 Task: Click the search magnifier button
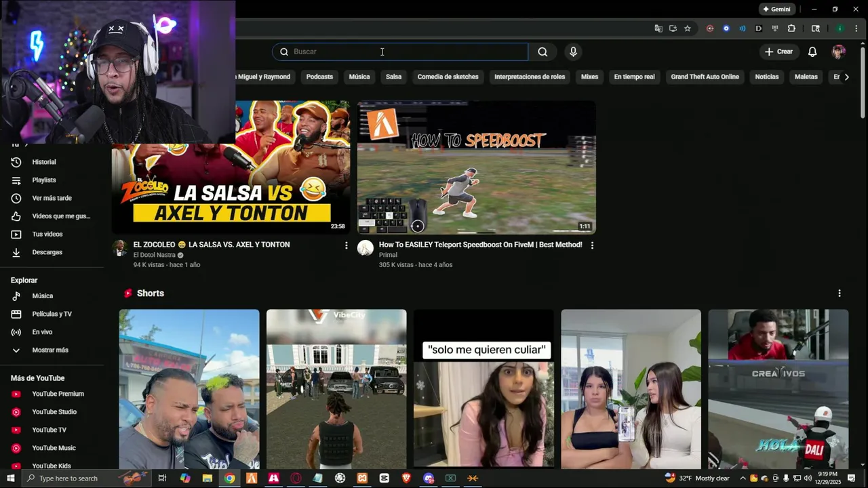pos(542,52)
